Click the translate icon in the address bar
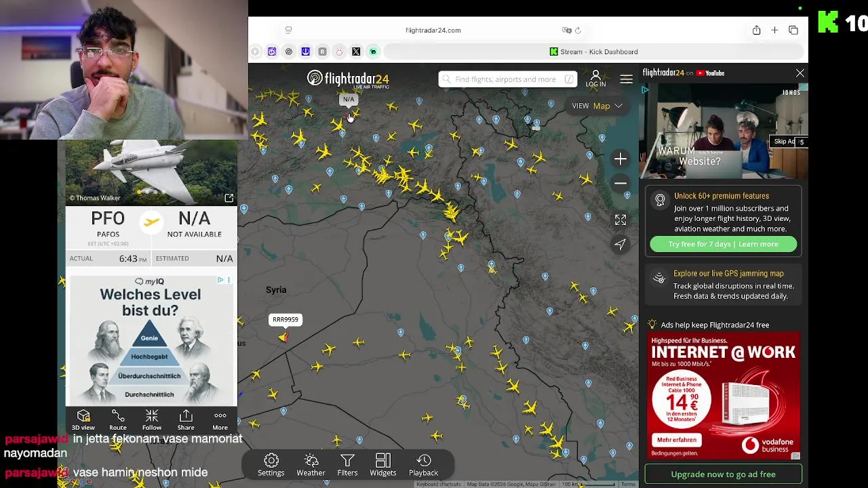The image size is (868, 488). 566,30
